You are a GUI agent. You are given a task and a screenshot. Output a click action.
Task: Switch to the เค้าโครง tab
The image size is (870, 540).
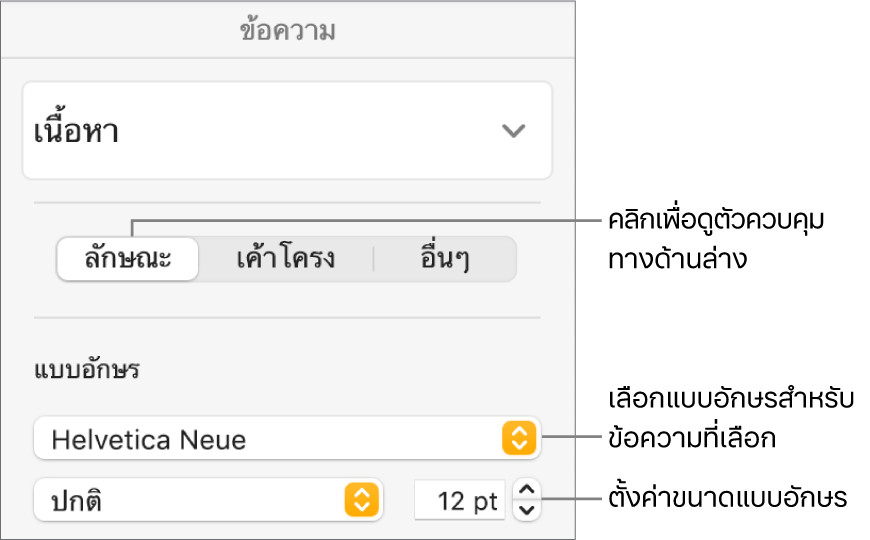point(286,260)
